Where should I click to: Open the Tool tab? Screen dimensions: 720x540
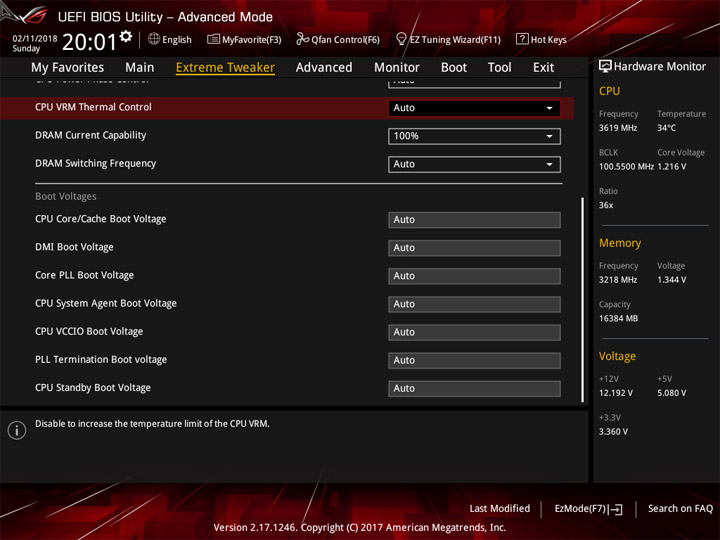coord(500,68)
